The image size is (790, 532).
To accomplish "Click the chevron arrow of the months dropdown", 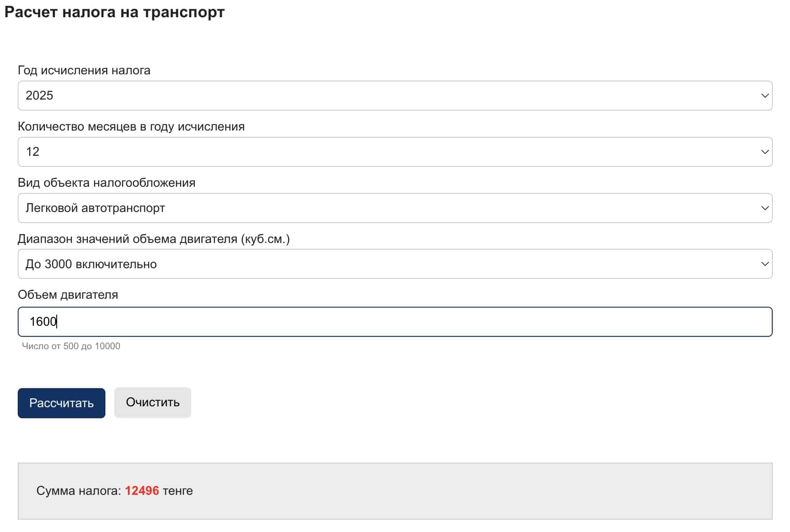I will pyautogui.click(x=764, y=152).
